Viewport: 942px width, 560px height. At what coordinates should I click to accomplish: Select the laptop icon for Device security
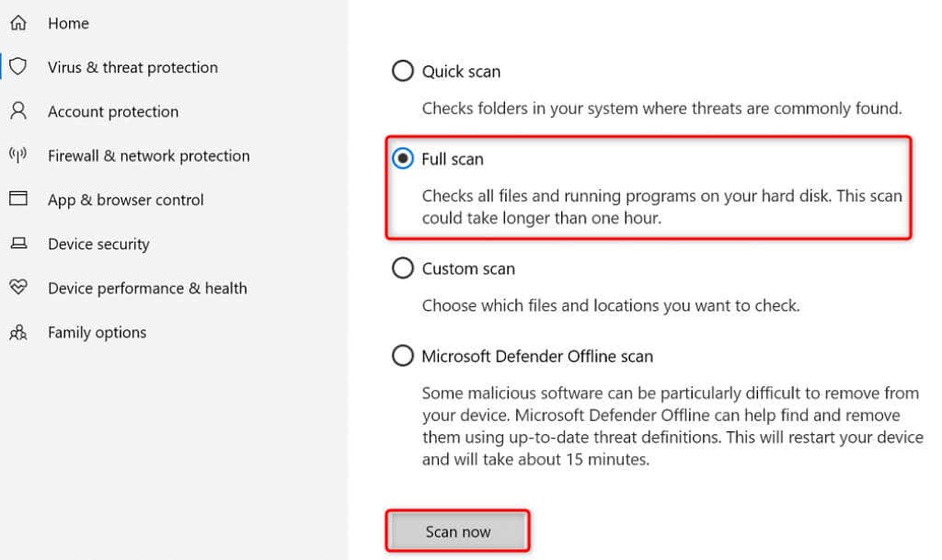[x=18, y=244]
